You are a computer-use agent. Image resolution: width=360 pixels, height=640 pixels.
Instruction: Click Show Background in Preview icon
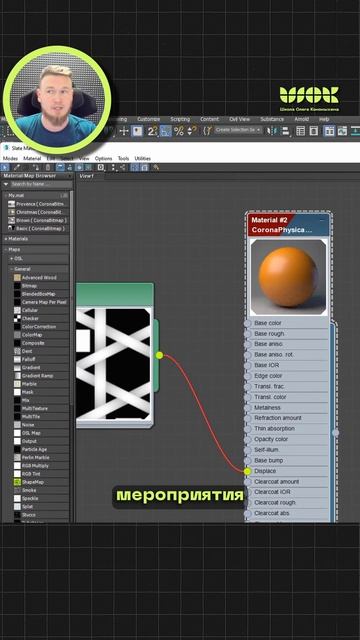point(88,167)
